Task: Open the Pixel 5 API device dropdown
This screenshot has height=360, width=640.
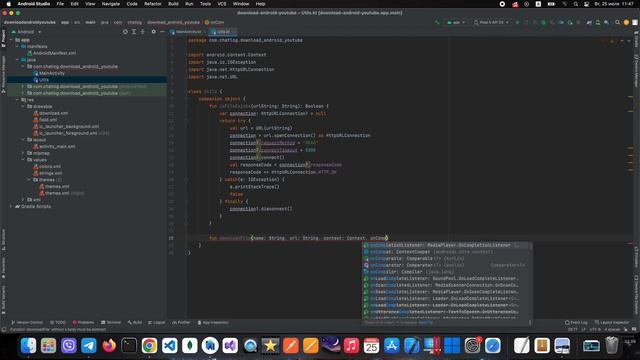Action: (491, 22)
